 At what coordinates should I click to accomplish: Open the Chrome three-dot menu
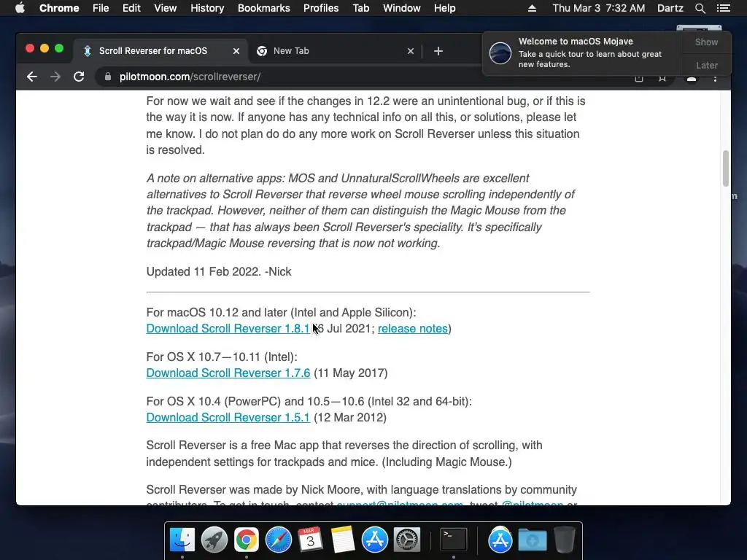[715, 79]
